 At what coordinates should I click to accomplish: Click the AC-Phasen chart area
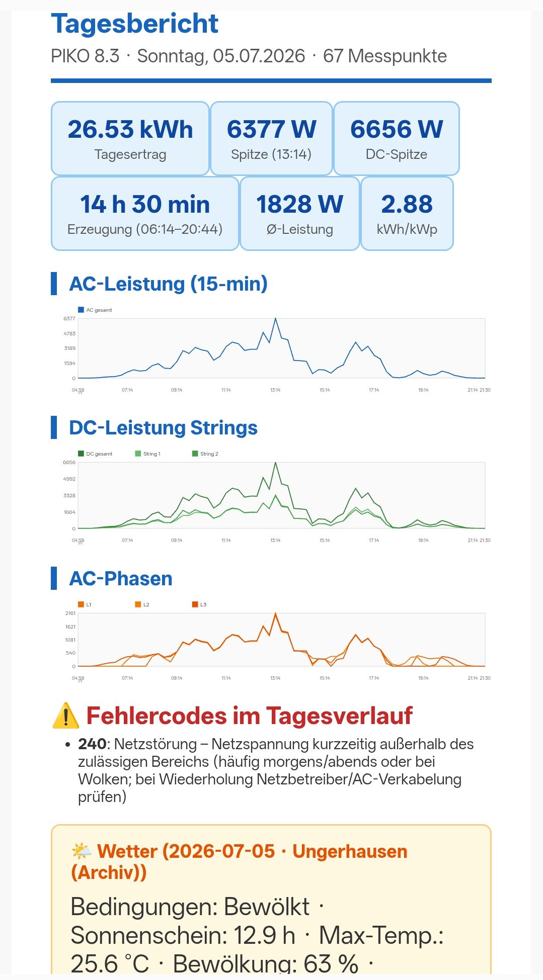coord(282,640)
